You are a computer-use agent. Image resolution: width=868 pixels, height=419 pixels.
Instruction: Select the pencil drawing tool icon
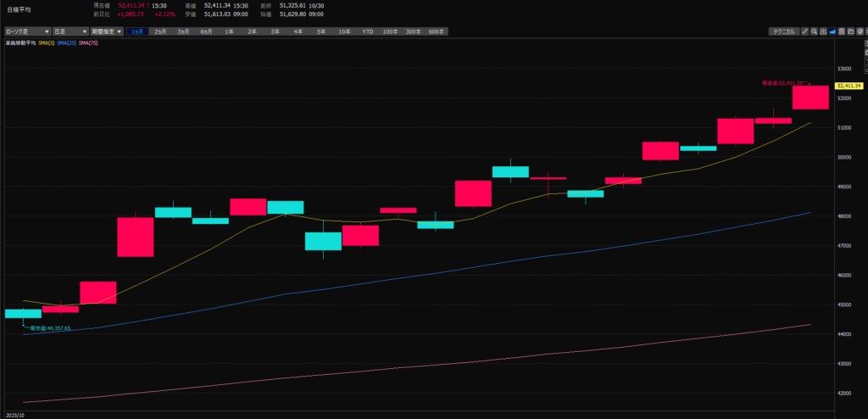[x=805, y=31]
